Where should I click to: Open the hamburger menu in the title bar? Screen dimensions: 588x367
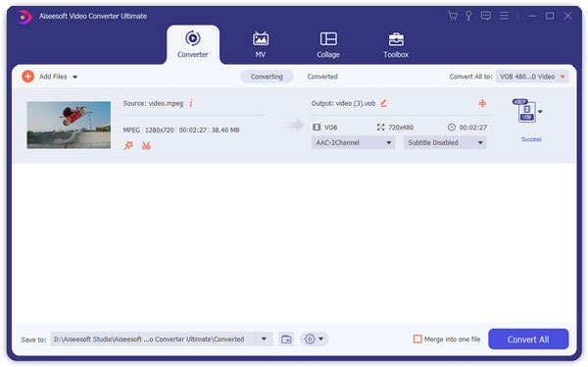pos(505,16)
